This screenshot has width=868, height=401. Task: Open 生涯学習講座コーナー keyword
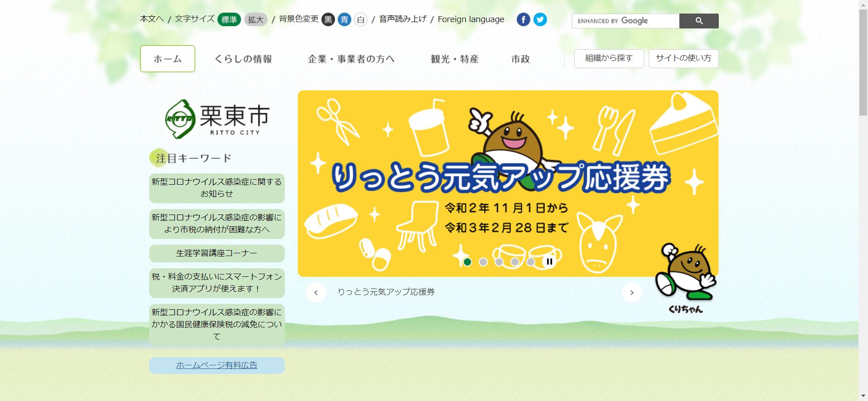[x=217, y=253]
